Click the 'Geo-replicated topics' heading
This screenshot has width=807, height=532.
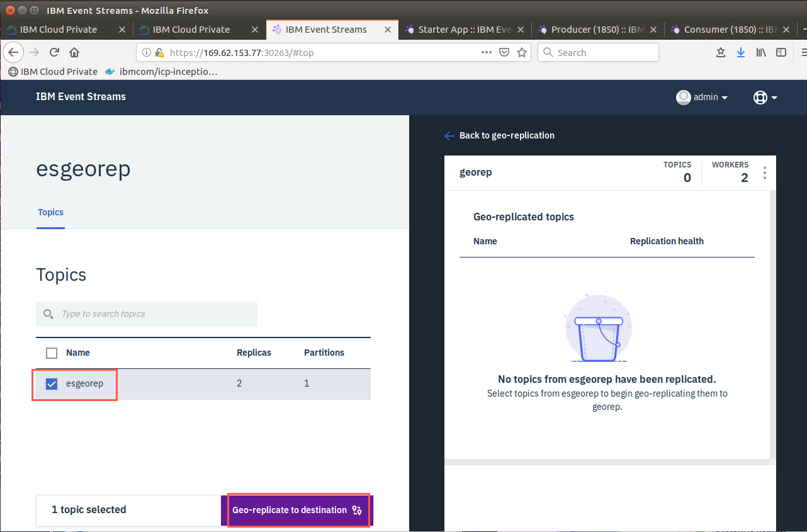coord(524,217)
